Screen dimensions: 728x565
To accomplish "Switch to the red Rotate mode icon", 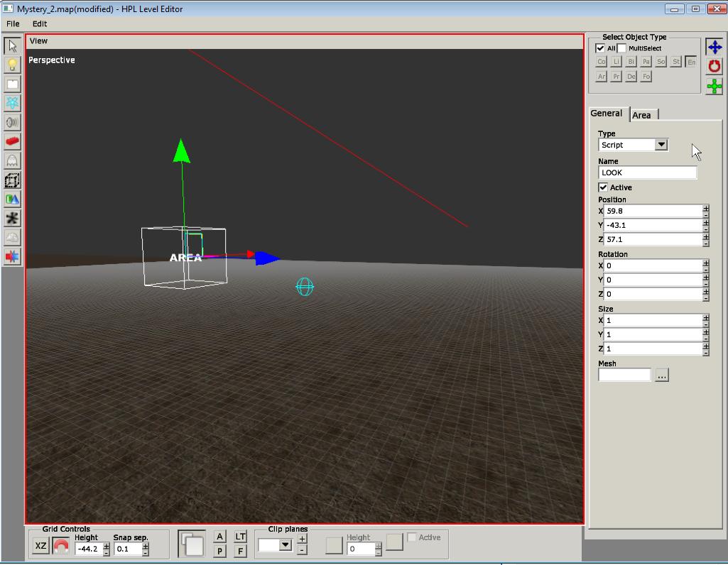I will 714,67.
